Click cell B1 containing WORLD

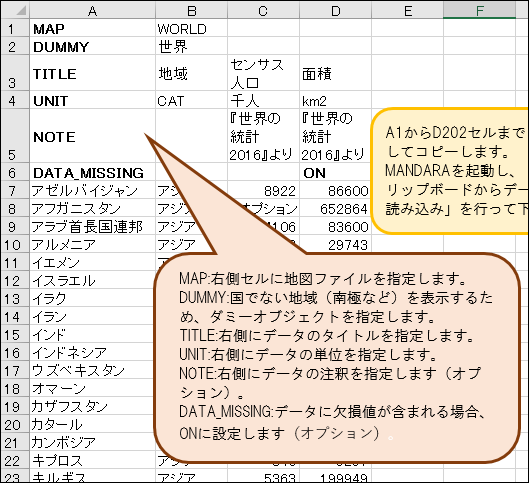[192, 28]
